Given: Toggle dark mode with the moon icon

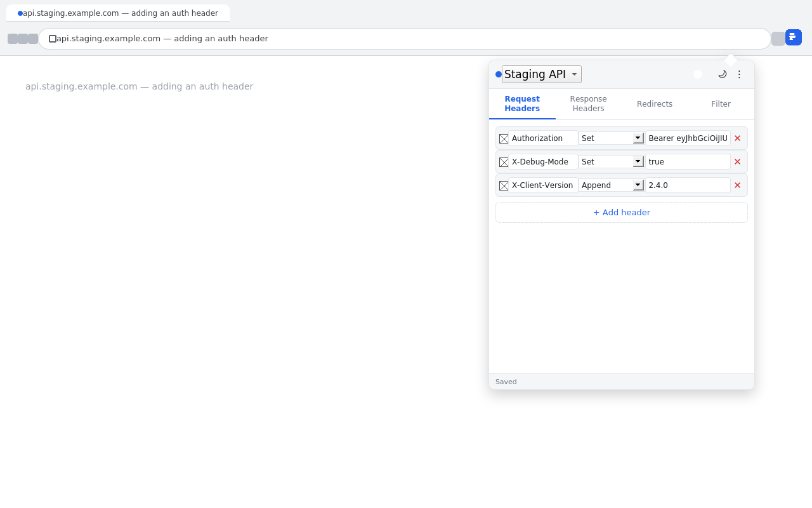Looking at the screenshot, I should (x=722, y=74).
